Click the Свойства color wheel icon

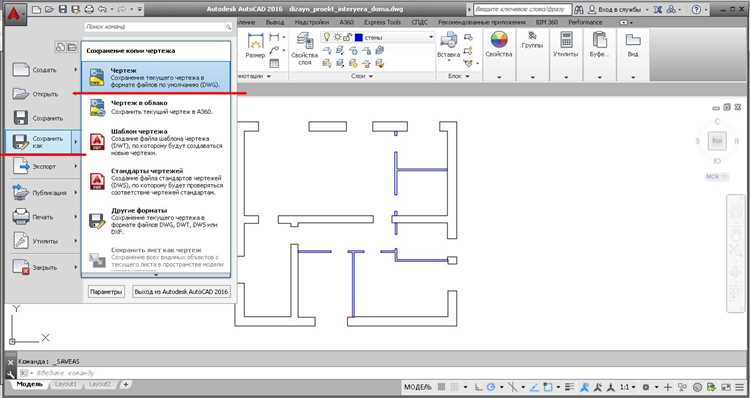click(499, 40)
